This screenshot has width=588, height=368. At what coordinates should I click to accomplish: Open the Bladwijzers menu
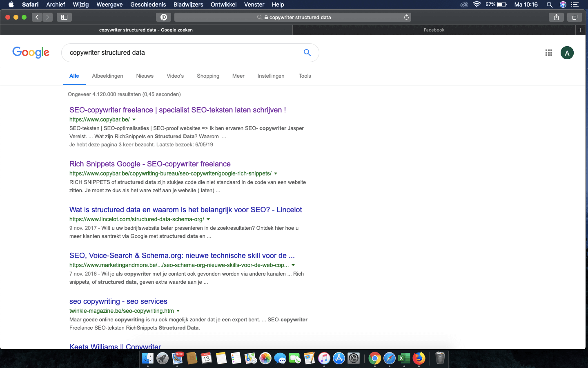point(188,4)
